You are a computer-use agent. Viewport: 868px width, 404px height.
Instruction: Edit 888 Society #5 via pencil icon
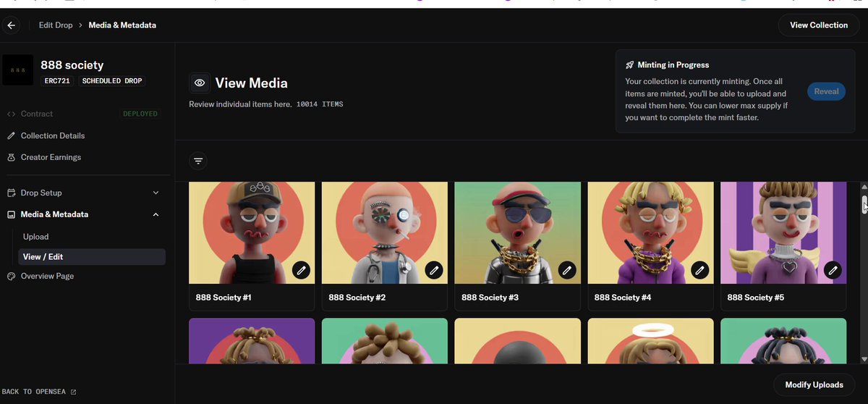tap(833, 270)
